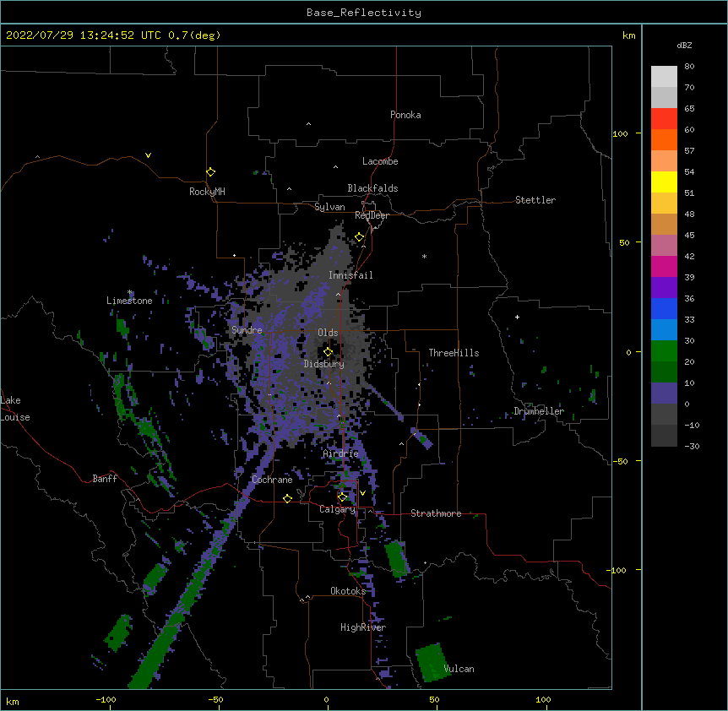Screen dimensions: 728x711
Task: Click the 45 value on dBZ legend
Action: click(x=689, y=236)
